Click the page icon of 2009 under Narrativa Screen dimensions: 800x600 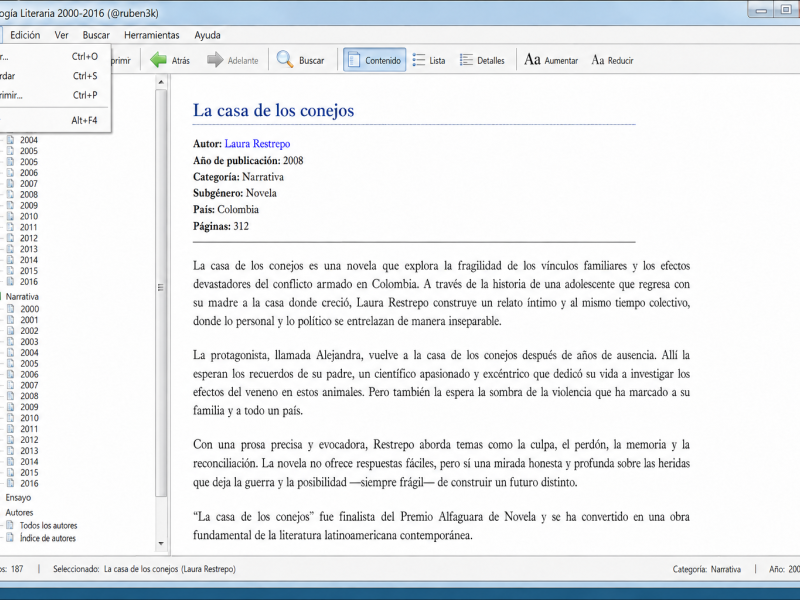tap(10, 407)
